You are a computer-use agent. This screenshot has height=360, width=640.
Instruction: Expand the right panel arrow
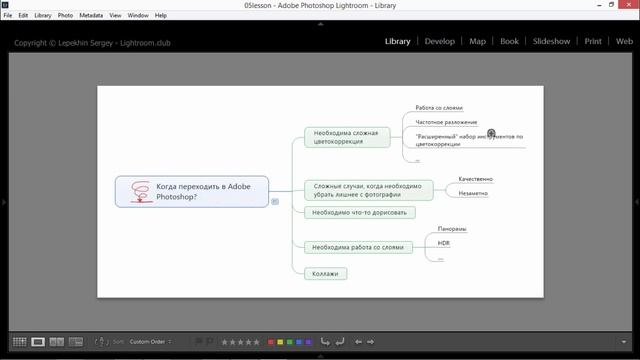(x=636, y=202)
